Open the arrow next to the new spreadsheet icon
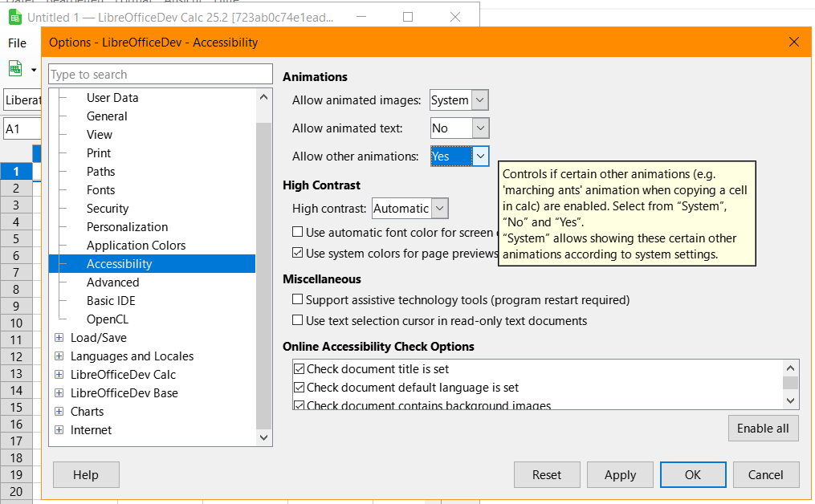The height and width of the screenshot is (504, 815). pyautogui.click(x=34, y=70)
